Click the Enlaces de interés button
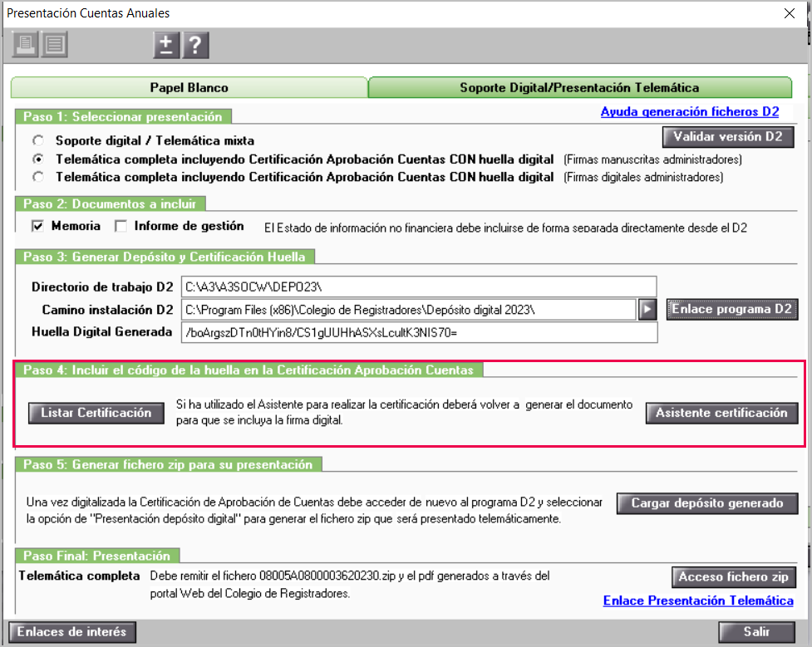The height and width of the screenshot is (647, 812). pyautogui.click(x=72, y=632)
